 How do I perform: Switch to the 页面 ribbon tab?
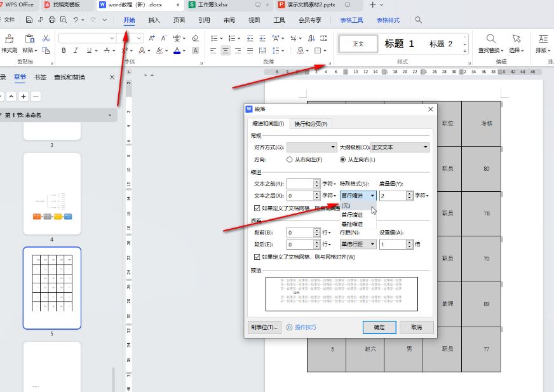179,20
